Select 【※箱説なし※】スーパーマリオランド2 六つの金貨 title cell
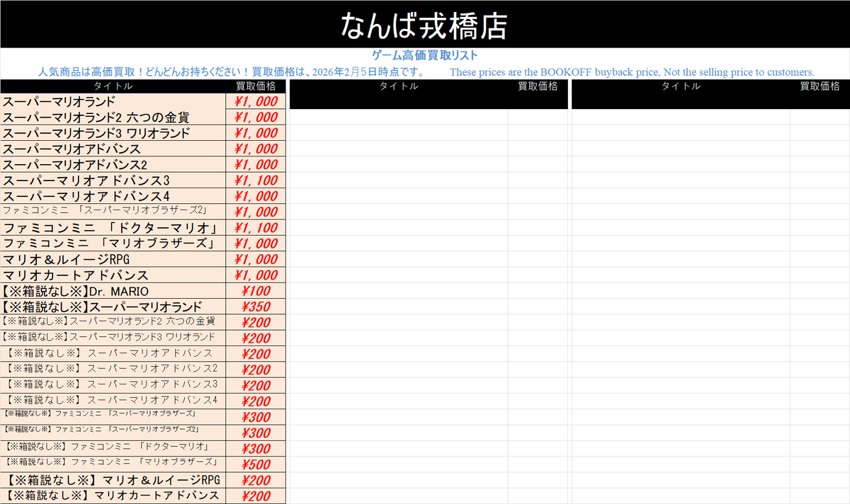850x504 pixels. point(113,322)
